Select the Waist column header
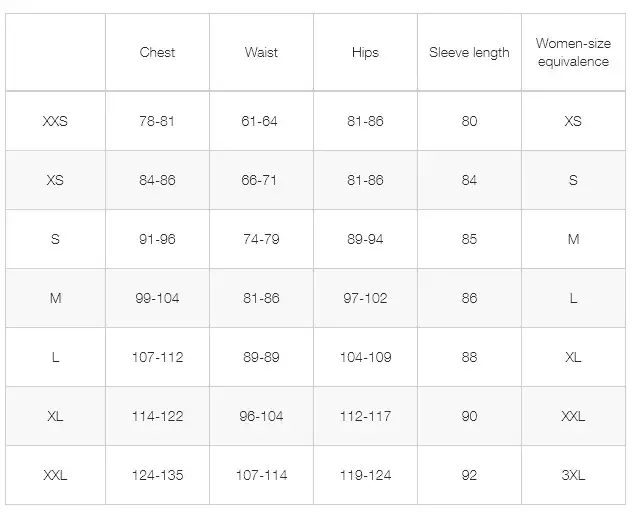The width and height of the screenshot is (632, 521). pyautogui.click(x=261, y=52)
